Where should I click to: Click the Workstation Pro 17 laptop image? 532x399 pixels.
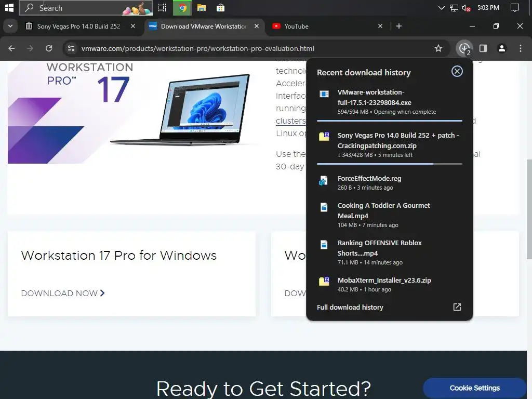[x=180, y=110]
